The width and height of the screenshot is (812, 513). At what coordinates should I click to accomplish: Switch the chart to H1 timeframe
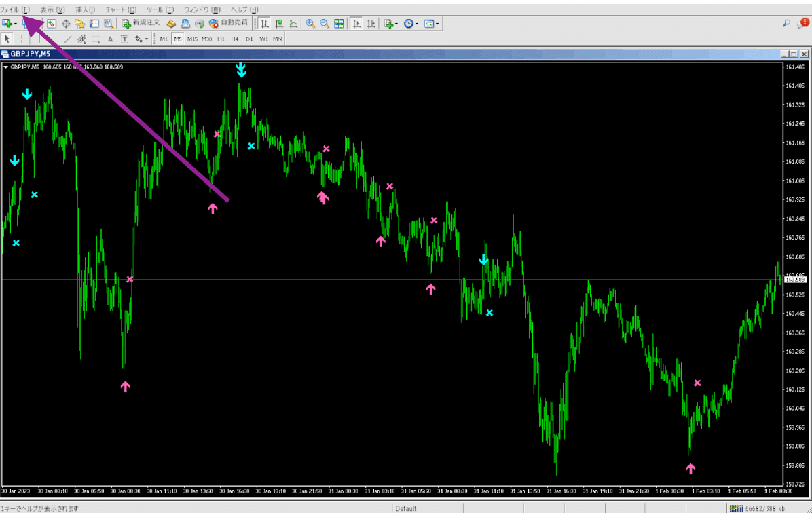221,39
